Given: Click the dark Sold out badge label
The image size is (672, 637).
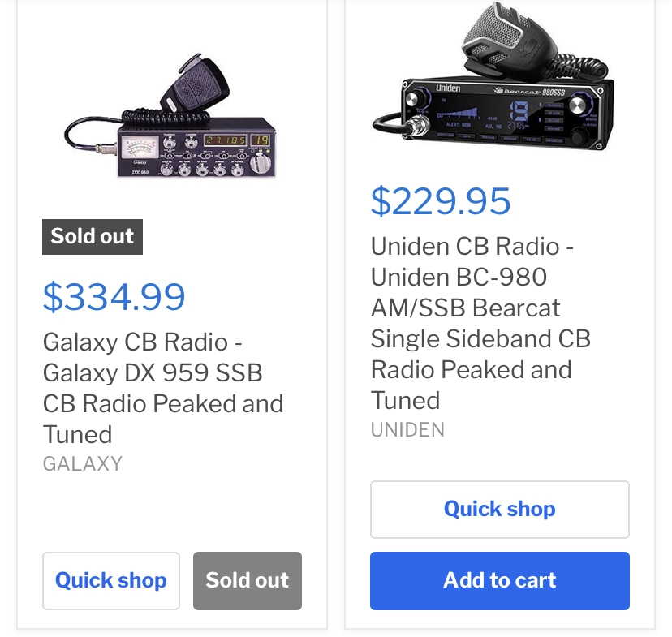Looking at the screenshot, I should [x=93, y=237].
